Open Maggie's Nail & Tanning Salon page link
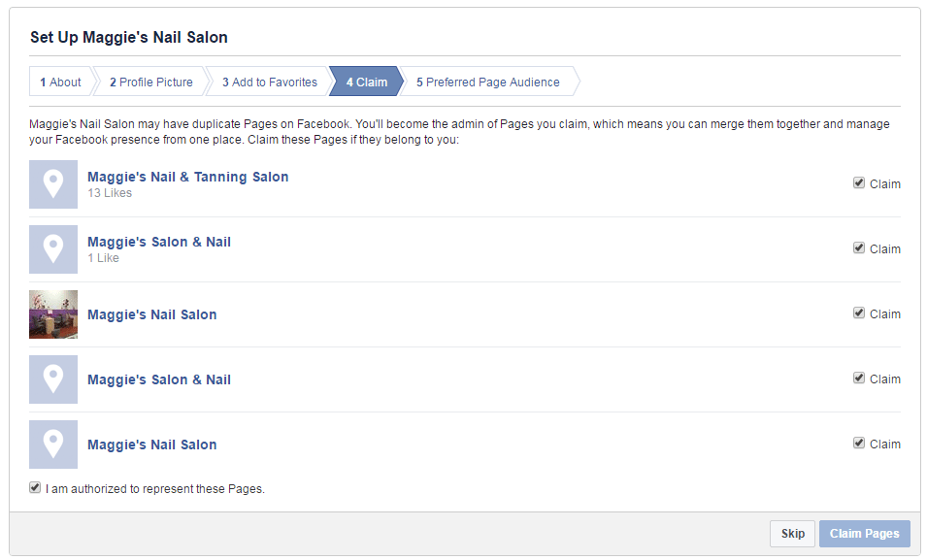 [x=188, y=177]
